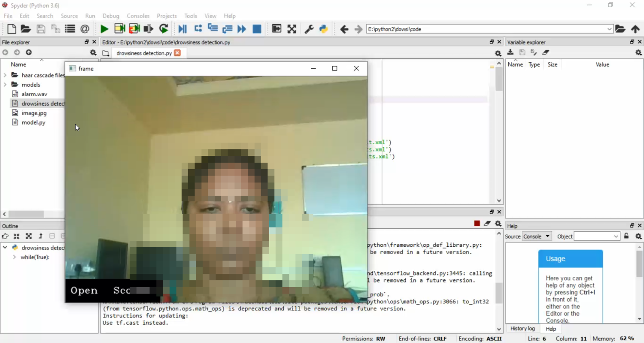Collapse the drowsiness detection outline node
Image resolution: width=644 pixels, height=343 pixels.
[x=5, y=247]
